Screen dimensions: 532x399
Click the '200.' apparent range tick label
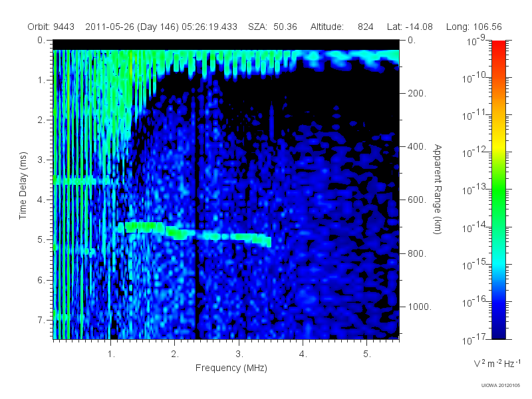(417, 93)
